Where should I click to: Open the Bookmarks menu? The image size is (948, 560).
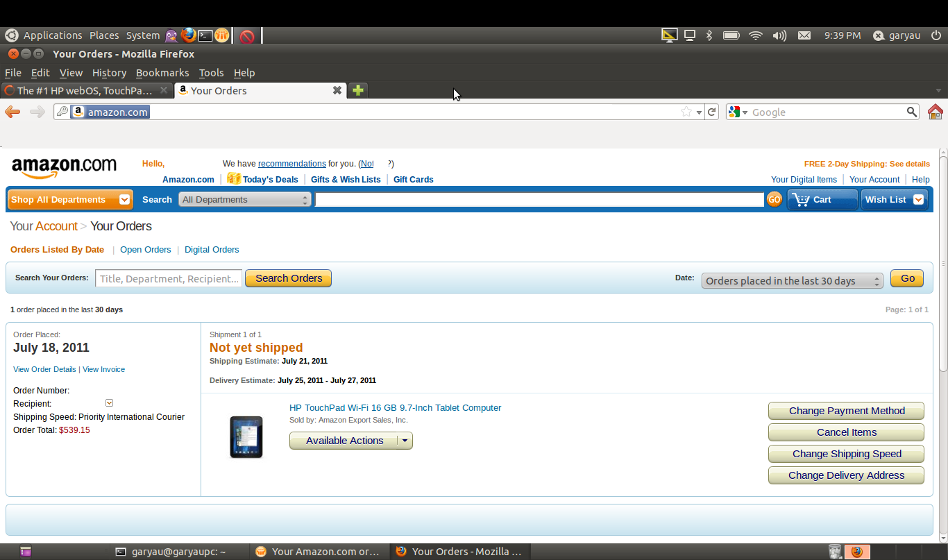click(x=162, y=73)
